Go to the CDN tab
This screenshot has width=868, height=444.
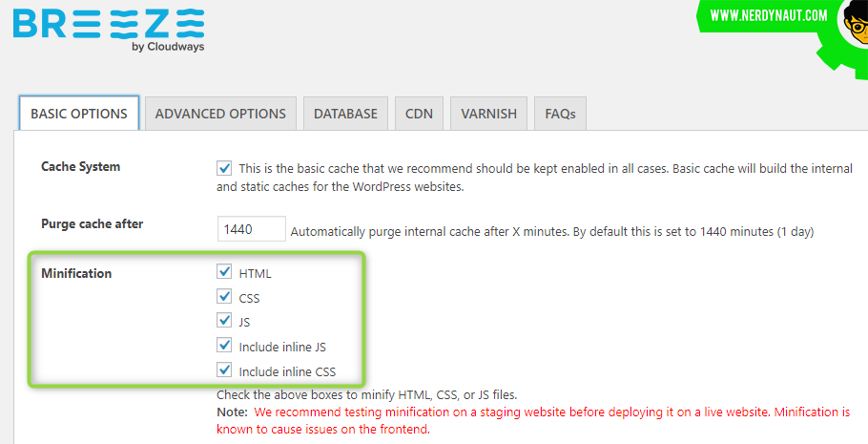point(419,114)
